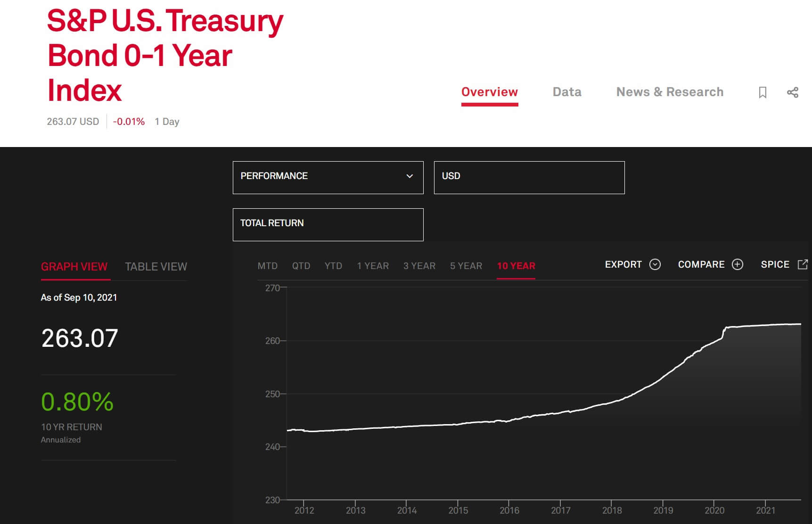Open the Data tab
812x524 pixels.
pyautogui.click(x=567, y=92)
